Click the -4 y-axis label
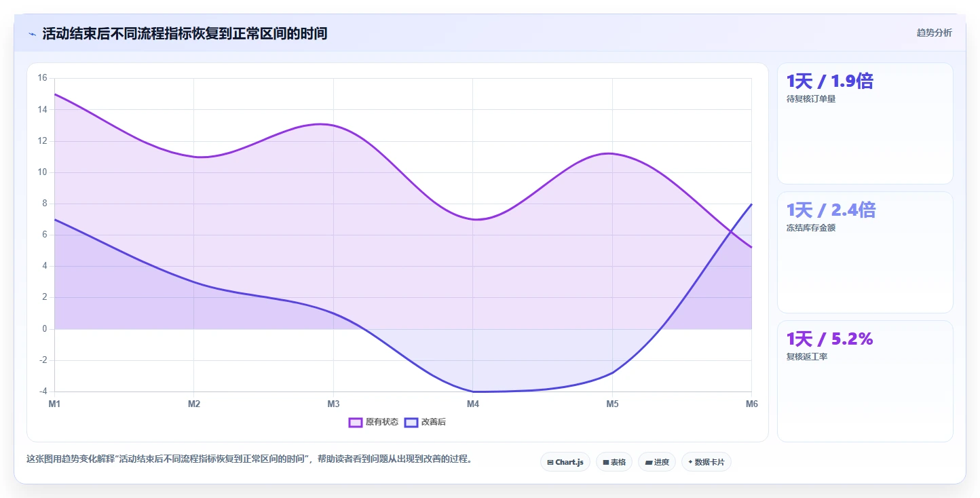Screen dimensions: 980x498 tap(42, 391)
